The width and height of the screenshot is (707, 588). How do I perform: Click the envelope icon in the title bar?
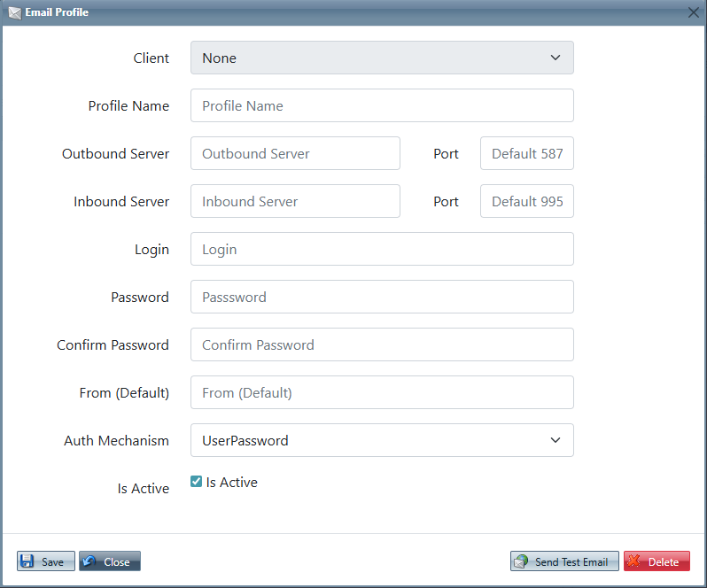pos(14,12)
